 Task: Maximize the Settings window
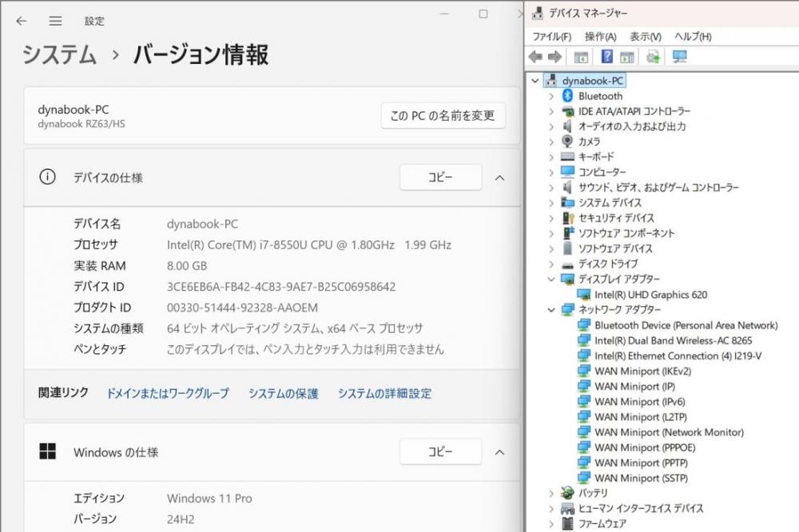[483, 14]
